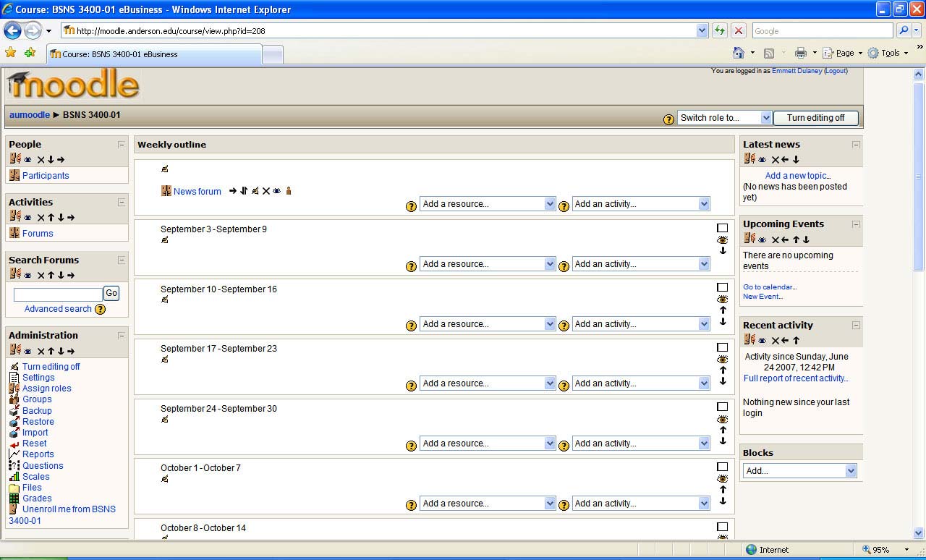This screenshot has width=926, height=560.
Task: Open the Go to calendar link
Action: point(770,287)
